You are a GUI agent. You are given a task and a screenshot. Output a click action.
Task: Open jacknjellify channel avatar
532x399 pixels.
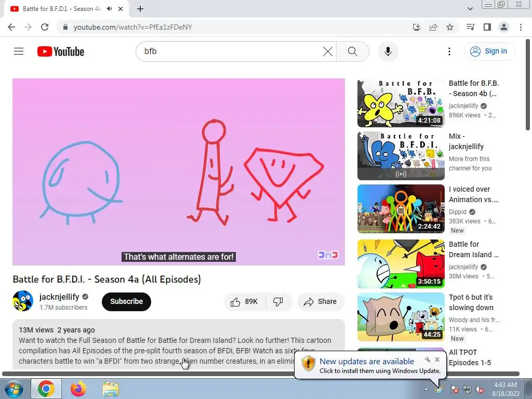coord(23,301)
